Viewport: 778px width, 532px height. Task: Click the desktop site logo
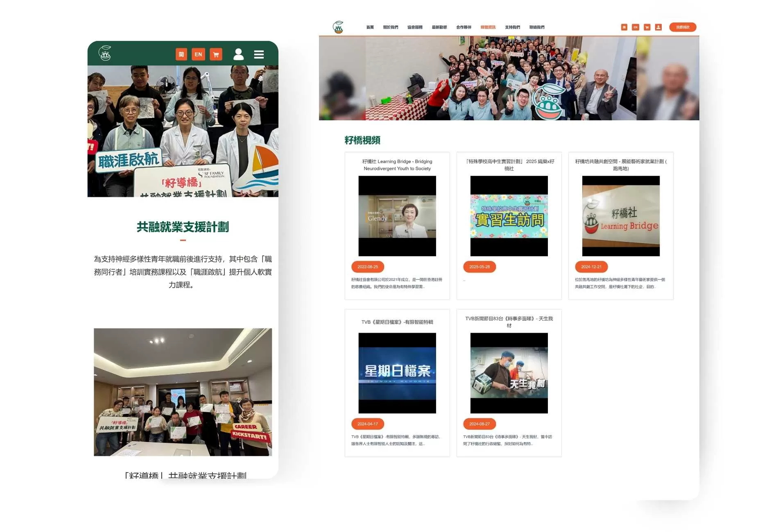338,27
